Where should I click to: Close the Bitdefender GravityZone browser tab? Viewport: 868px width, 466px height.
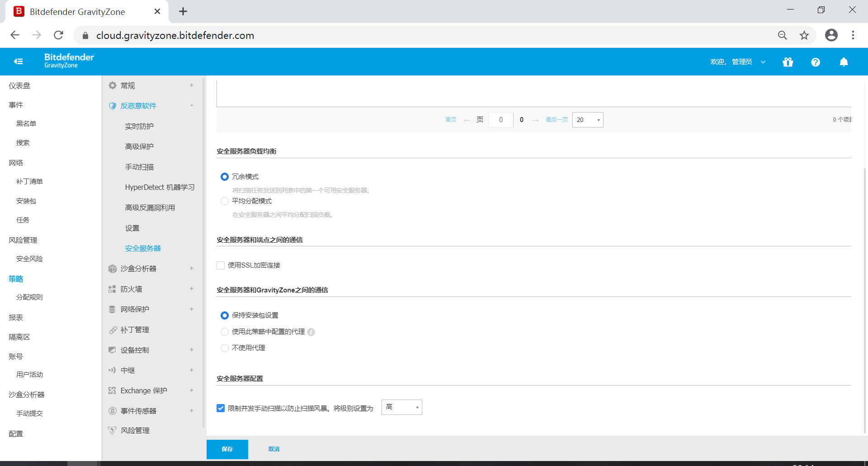(157, 12)
